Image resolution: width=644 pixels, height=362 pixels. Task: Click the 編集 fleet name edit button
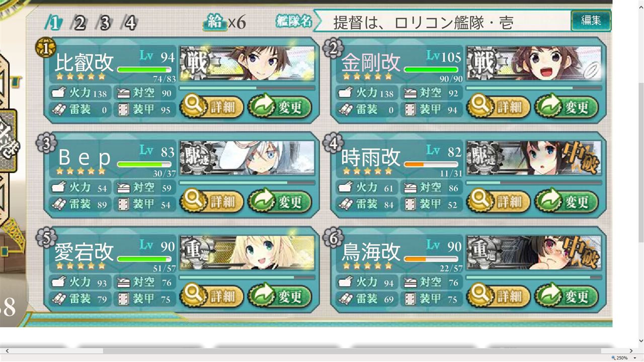coord(591,21)
